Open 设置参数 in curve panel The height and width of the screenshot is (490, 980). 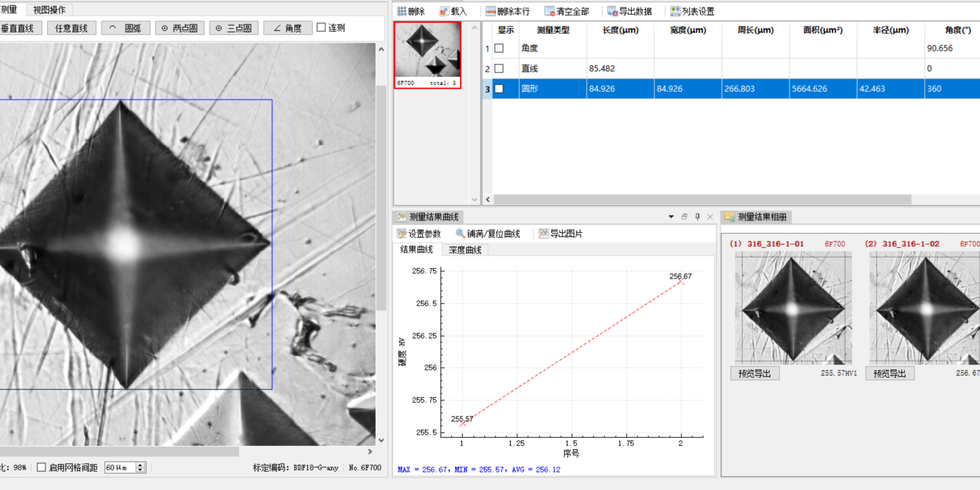coord(418,234)
